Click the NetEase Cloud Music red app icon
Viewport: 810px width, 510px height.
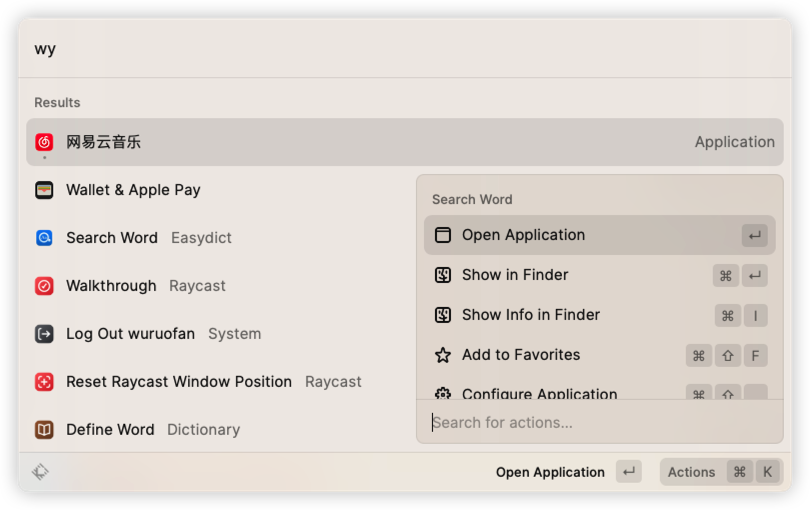[x=44, y=142]
